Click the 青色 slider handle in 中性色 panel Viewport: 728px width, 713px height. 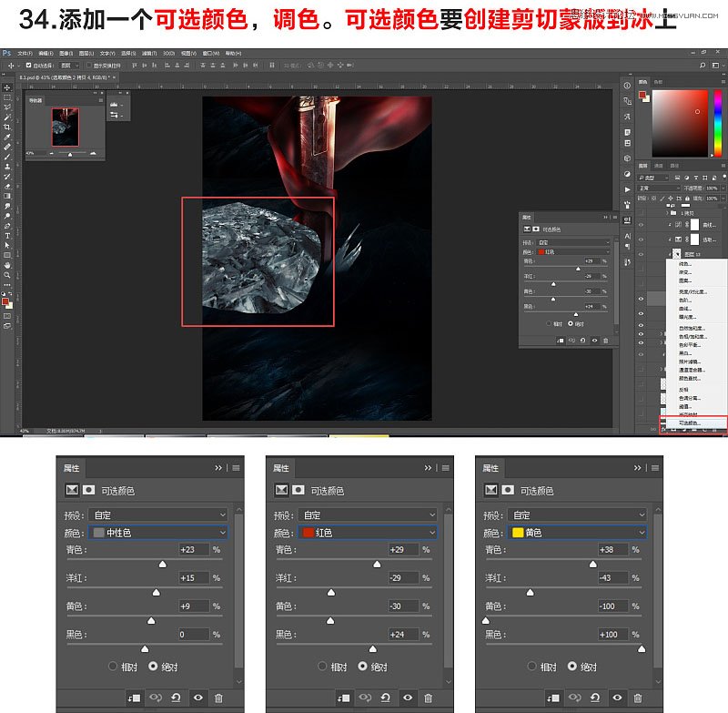coord(163,565)
